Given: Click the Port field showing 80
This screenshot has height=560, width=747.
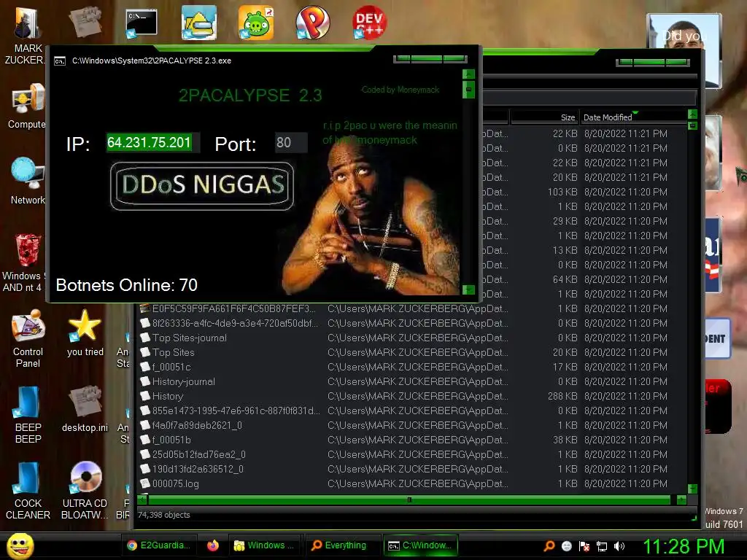Looking at the screenshot, I should point(290,142).
